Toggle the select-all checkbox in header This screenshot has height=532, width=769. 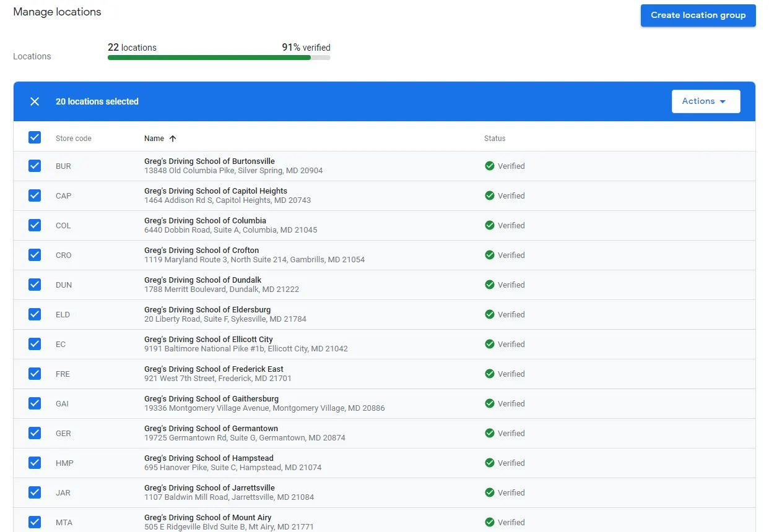pyautogui.click(x=35, y=137)
